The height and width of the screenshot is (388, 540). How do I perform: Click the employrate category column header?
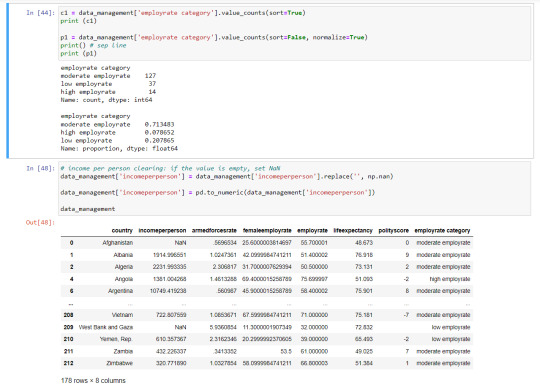[442, 230]
